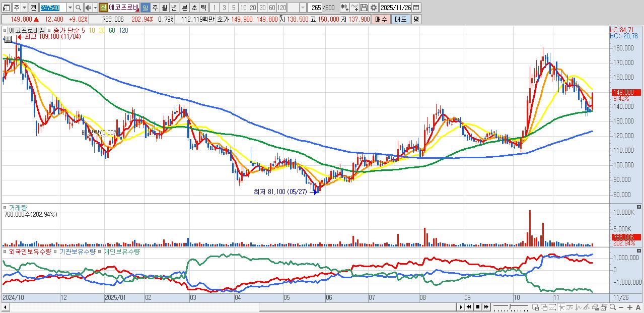This screenshot has height=313, width=644.
Task: Click the 'A' text tool icon bottom right
Action: click(638, 307)
